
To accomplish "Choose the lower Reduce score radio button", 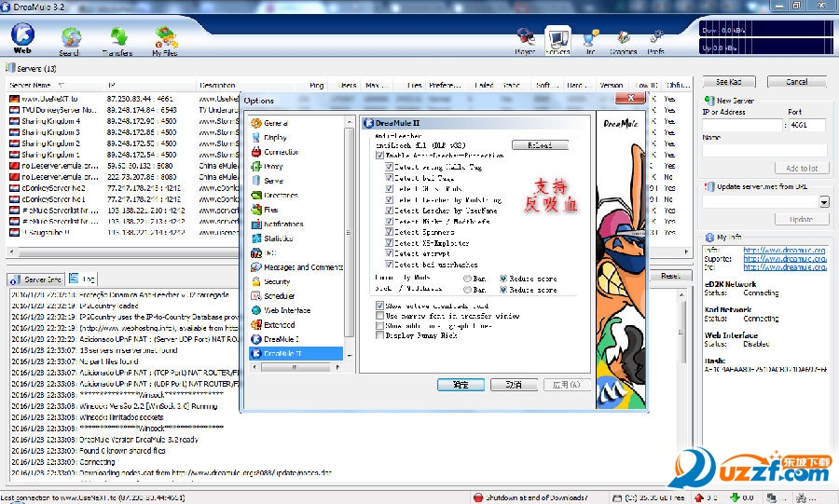I will point(503,290).
